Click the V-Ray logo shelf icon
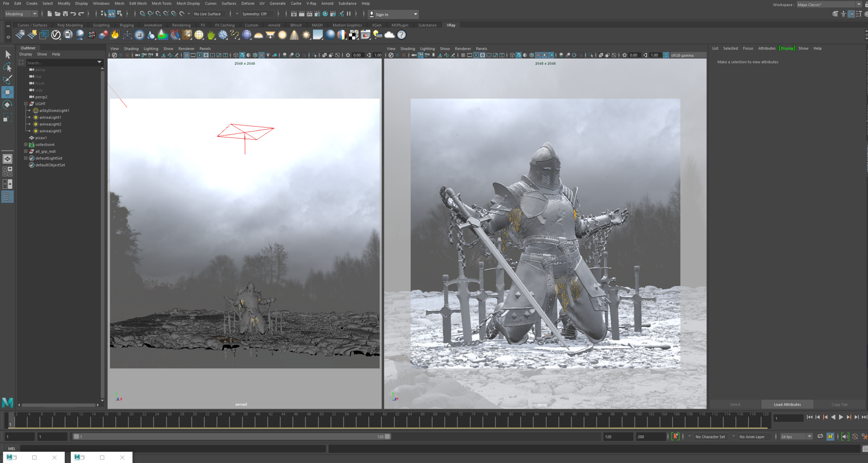 coord(56,35)
